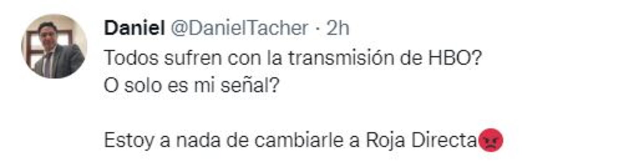Click the line 'O solo es mi señal?'
The height and width of the screenshot is (162, 644).
[192, 85]
